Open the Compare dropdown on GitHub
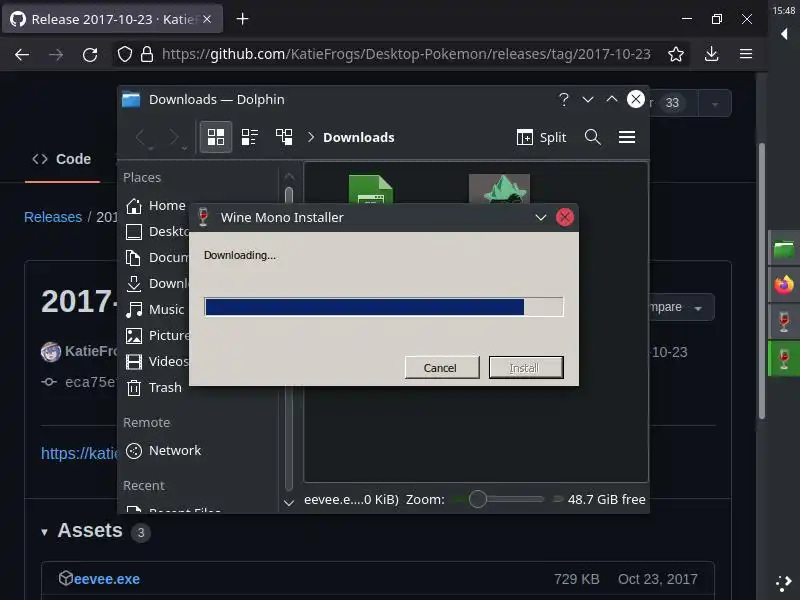Viewport: 800px width, 600px height. click(x=681, y=307)
